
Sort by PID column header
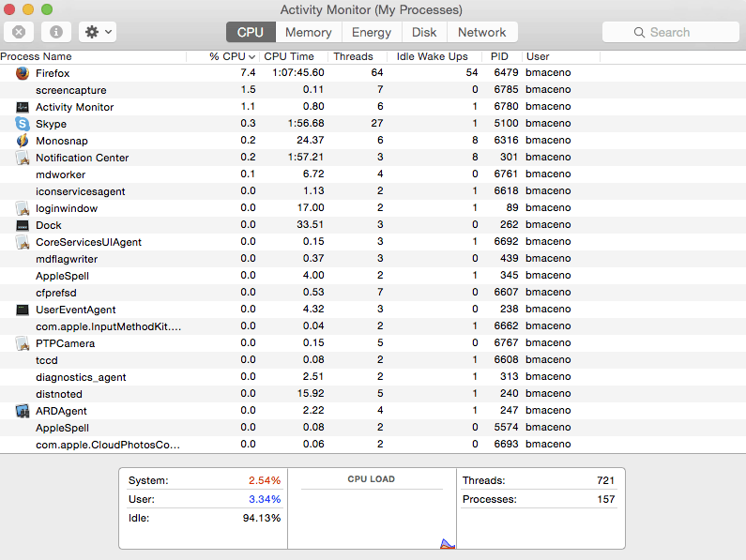[501, 56]
